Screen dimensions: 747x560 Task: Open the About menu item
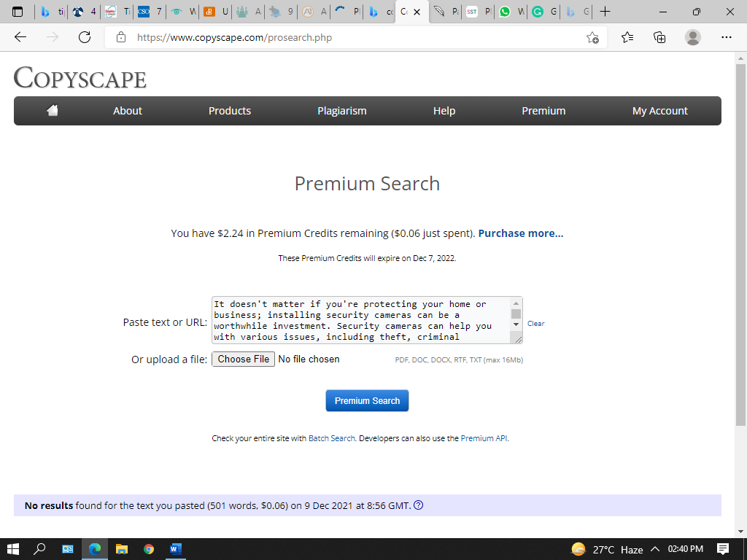click(x=127, y=111)
